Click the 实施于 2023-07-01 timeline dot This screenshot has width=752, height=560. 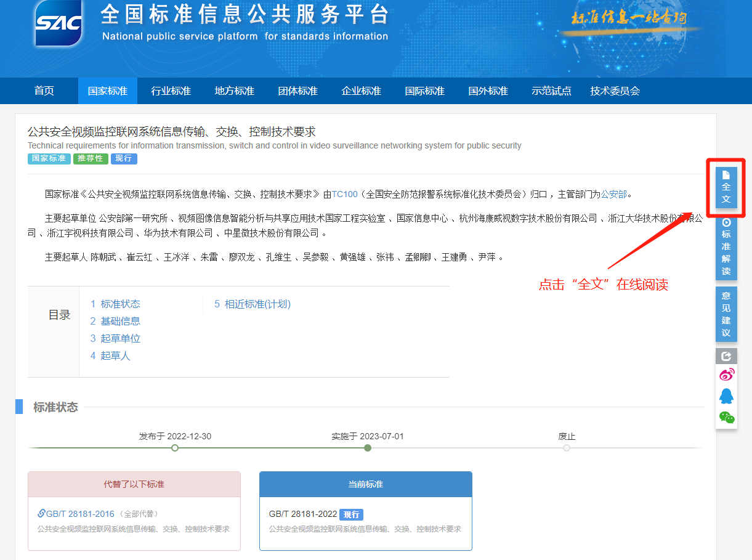coord(368,448)
